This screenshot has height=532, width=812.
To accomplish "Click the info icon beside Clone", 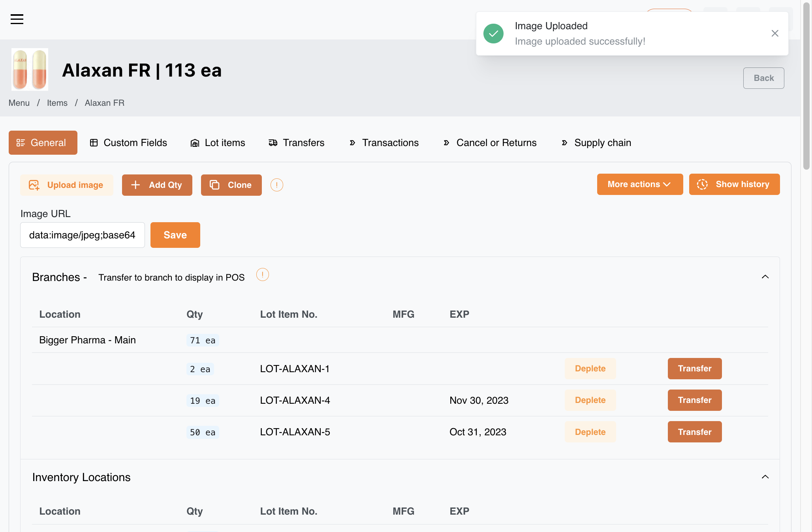I will (277, 185).
